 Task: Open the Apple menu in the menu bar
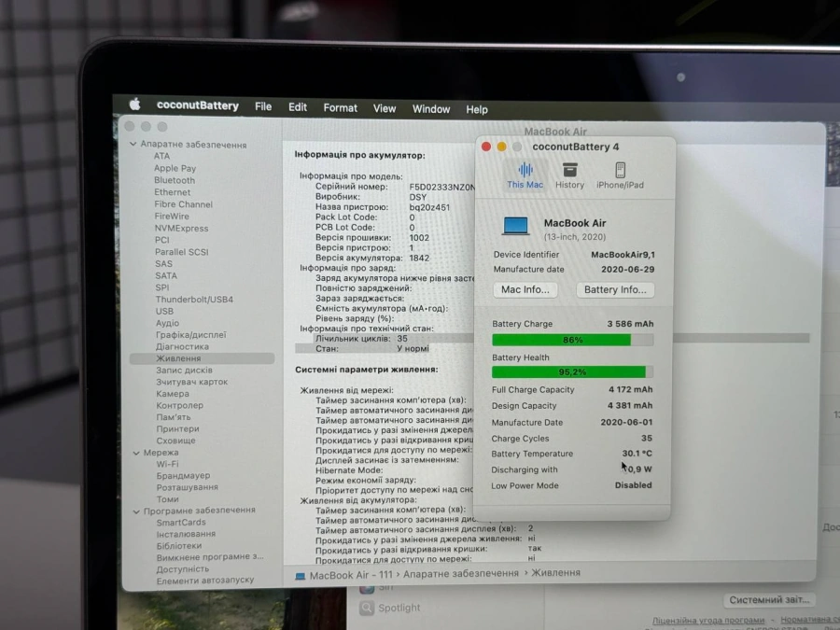point(134,105)
